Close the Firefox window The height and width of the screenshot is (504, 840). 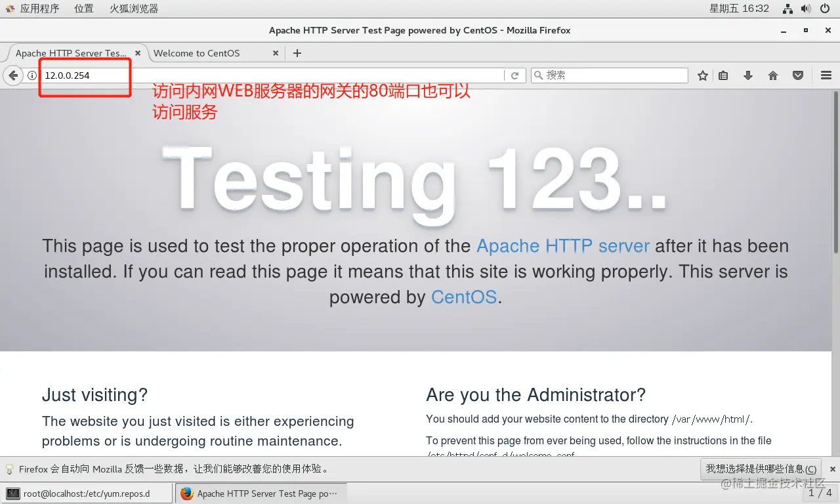(828, 31)
